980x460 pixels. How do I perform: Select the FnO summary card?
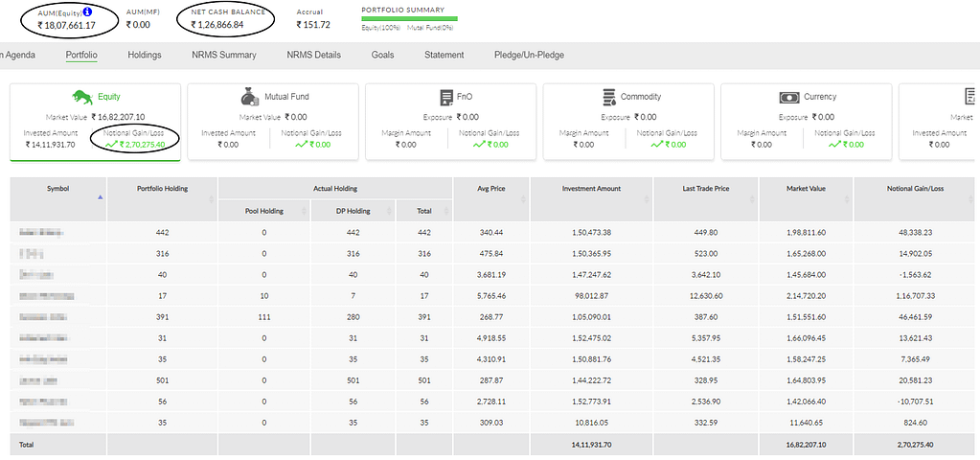point(450,122)
